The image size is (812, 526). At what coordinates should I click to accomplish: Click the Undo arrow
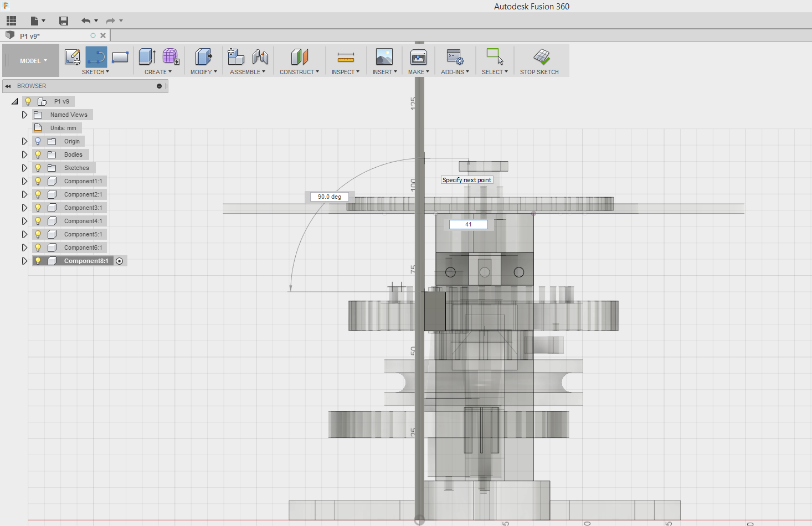86,21
